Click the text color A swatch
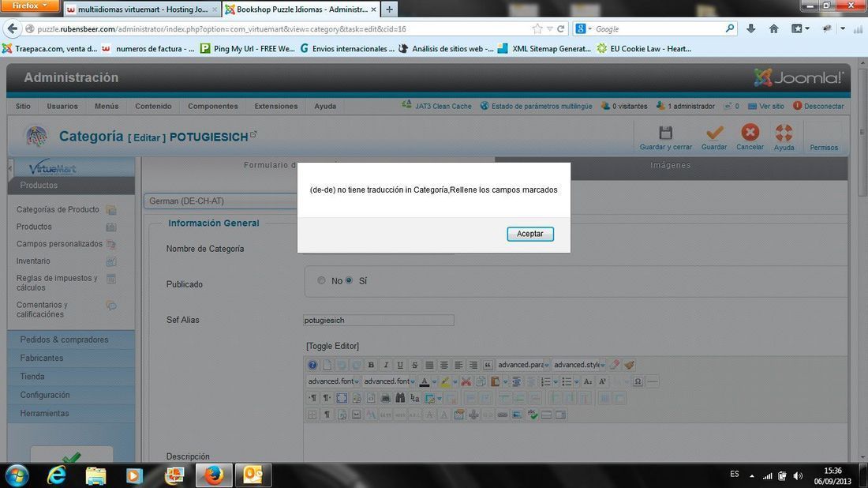Screen dimensions: 868x488 point(425,381)
